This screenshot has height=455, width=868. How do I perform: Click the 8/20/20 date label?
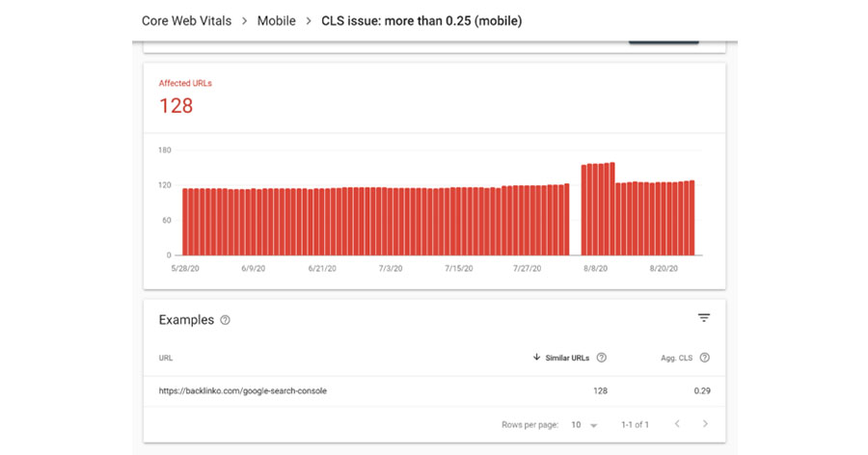click(x=664, y=268)
